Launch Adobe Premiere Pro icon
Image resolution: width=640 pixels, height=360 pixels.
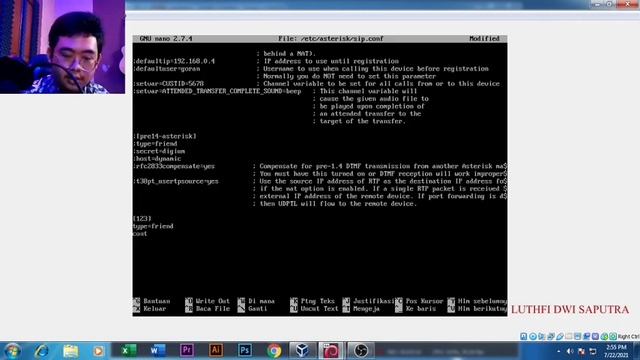187,351
